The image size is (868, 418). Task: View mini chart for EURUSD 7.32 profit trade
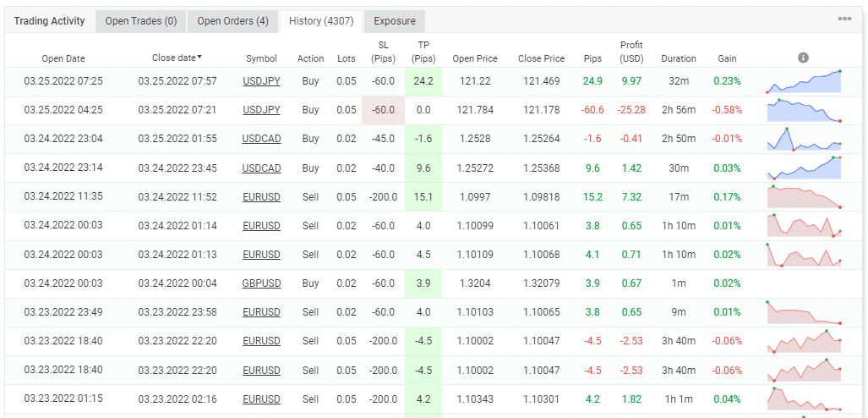(804, 197)
